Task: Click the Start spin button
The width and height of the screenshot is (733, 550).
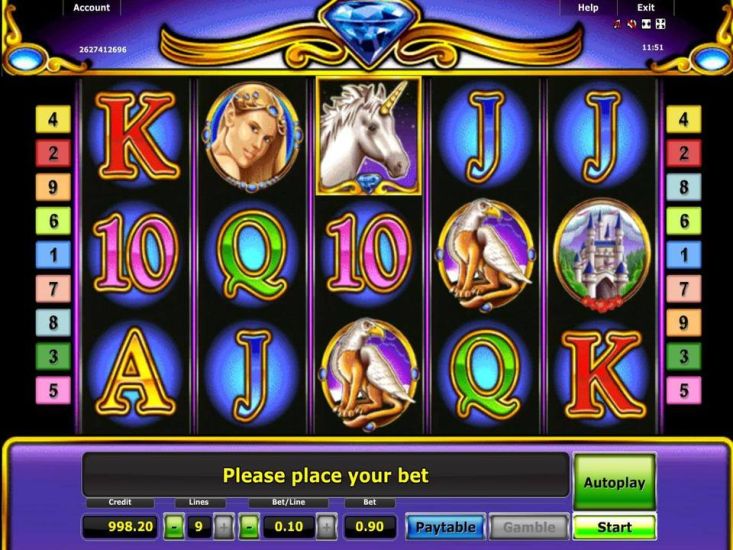Action: click(x=614, y=527)
